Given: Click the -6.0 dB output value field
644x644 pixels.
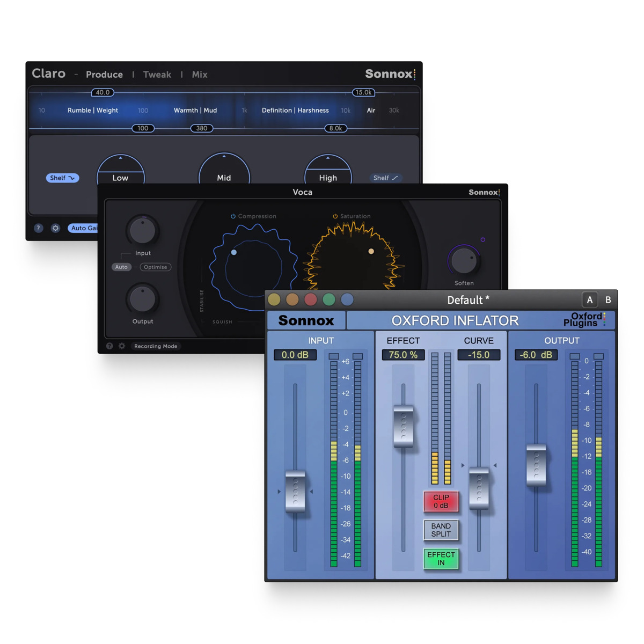Looking at the screenshot, I should (x=536, y=355).
